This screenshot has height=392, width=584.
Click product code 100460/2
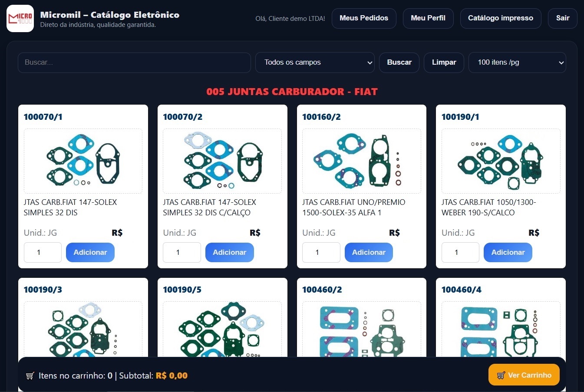coord(322,290)
